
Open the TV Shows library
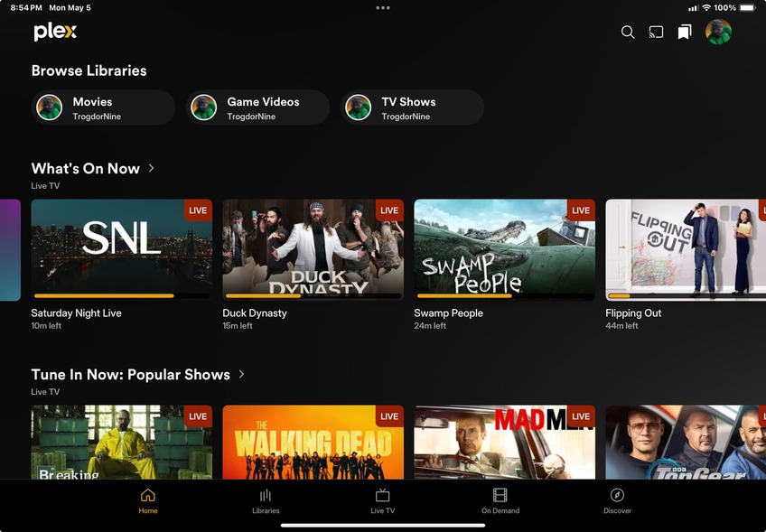coord(412,107)
